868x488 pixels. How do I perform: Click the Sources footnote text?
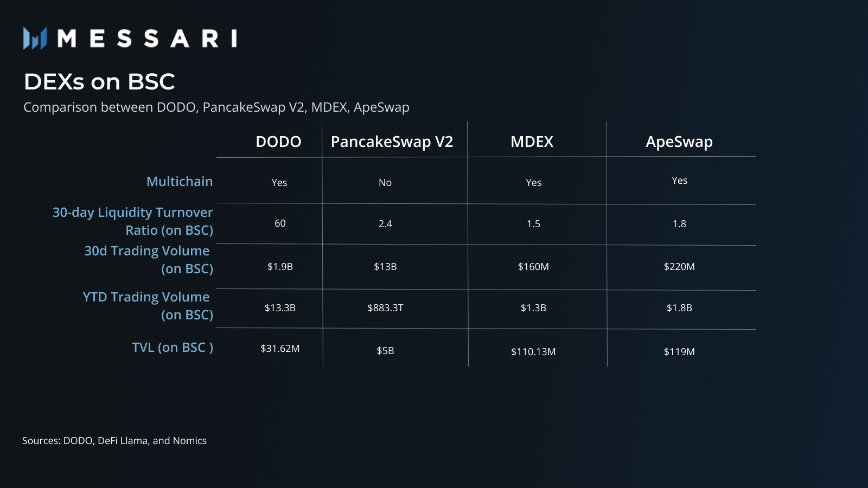coord(114,441)
